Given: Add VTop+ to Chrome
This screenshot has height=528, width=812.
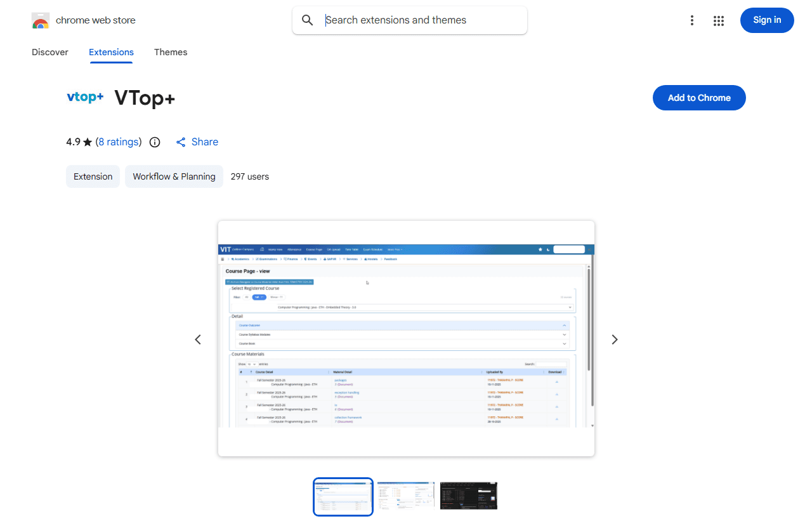Looking at the screenshot, I should click(x=699, y=98).
